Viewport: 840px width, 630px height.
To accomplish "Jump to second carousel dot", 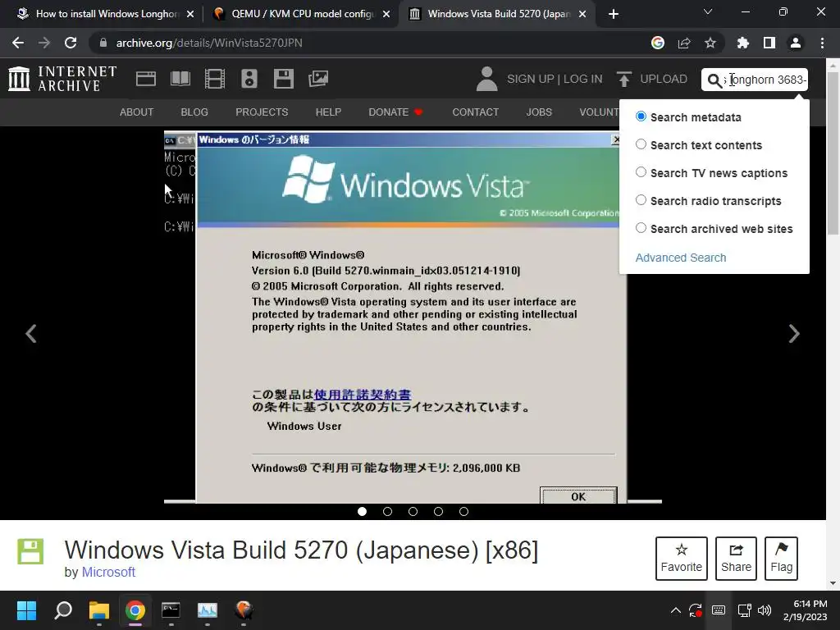I will tap(387, 512).
